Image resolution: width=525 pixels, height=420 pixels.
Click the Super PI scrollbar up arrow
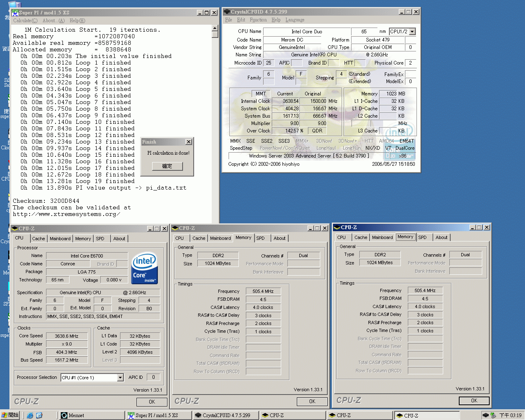(215, 28)
